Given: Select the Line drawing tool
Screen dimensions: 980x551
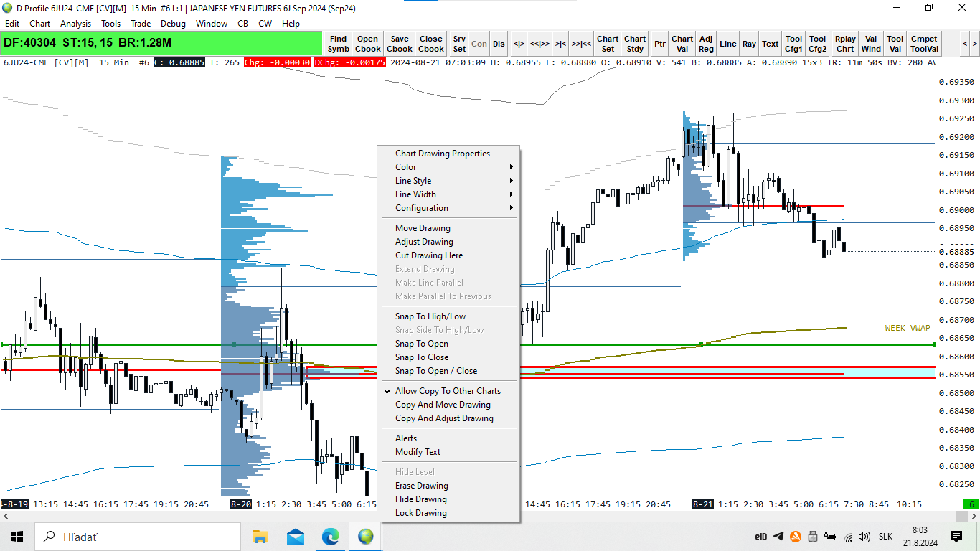Looking at the screenshot, I should [x=727, y=44].
